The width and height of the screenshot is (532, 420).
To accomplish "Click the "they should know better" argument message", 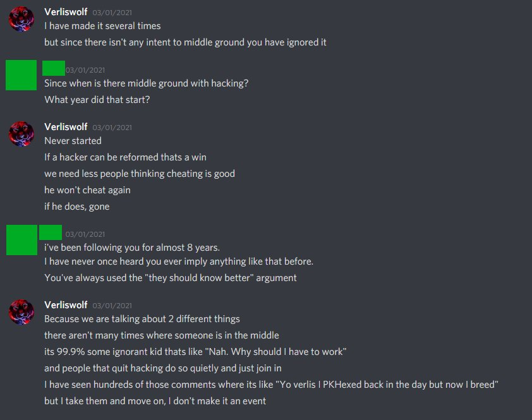I will click(170, 277).
